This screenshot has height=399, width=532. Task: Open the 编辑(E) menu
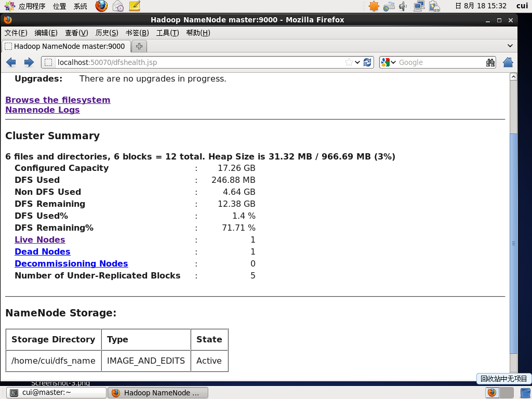[46, 33]
